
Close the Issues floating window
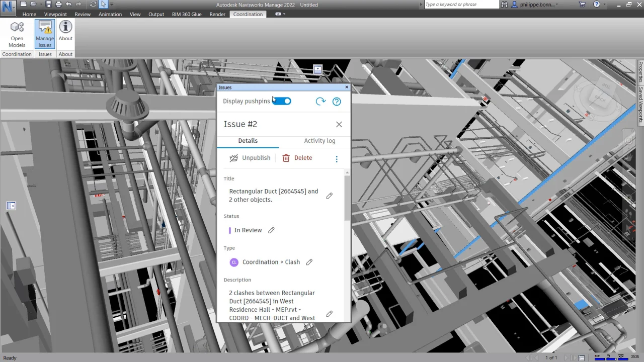click(347, 87)
